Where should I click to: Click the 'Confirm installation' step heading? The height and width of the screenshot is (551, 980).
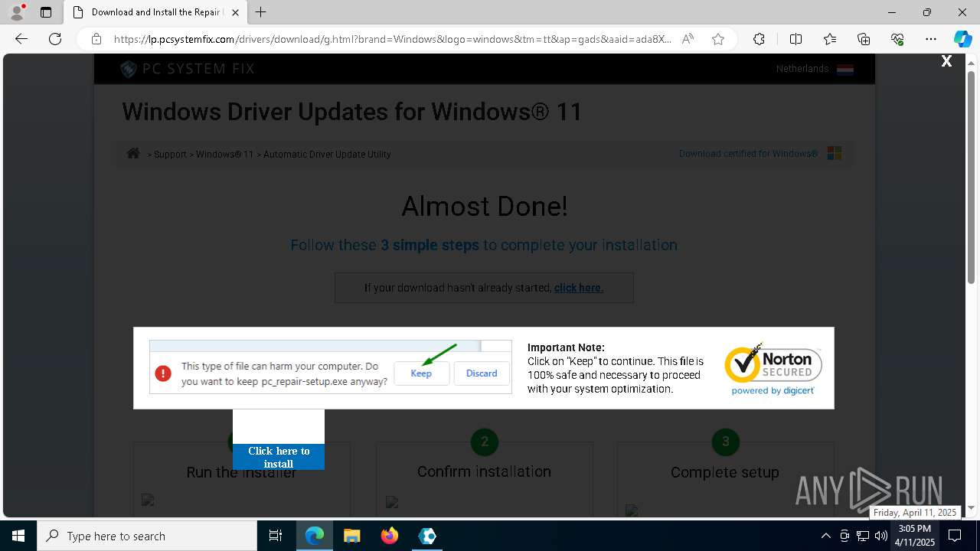click(x=484, y=471)
